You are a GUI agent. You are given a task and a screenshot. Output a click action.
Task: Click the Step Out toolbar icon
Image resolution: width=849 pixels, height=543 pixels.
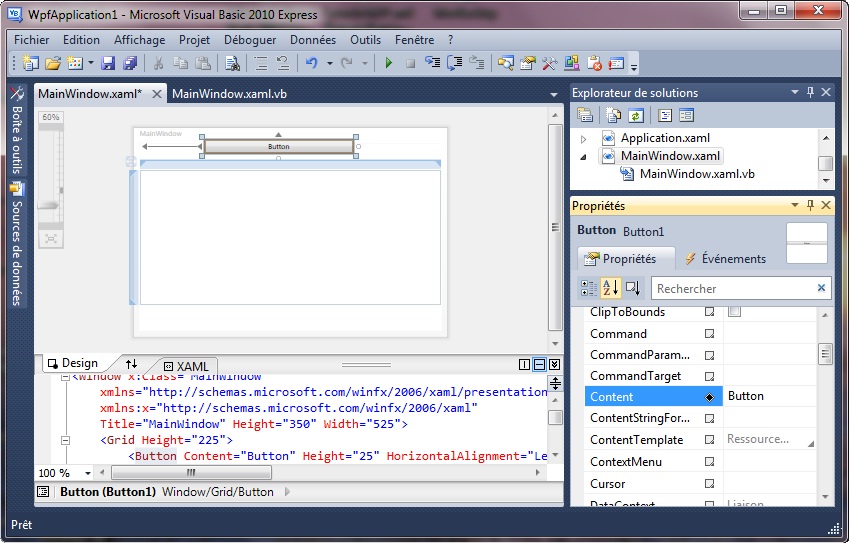[476, 63]
